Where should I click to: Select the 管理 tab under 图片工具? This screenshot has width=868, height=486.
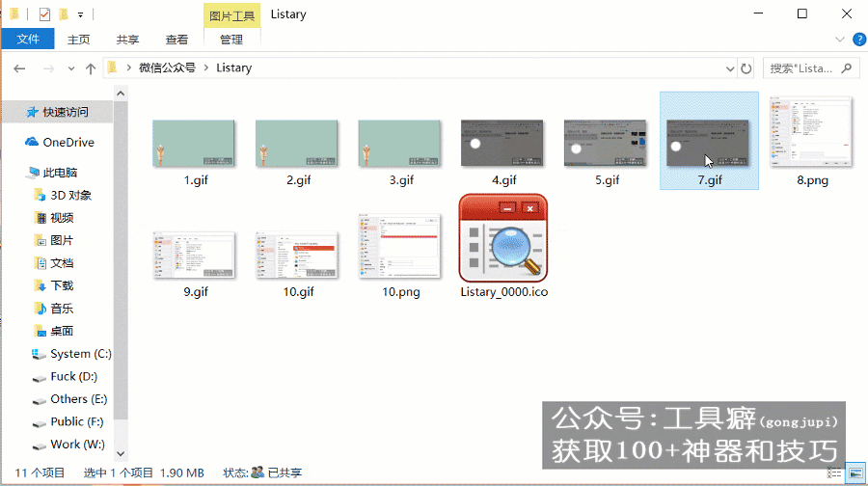(x=231, y=40)
